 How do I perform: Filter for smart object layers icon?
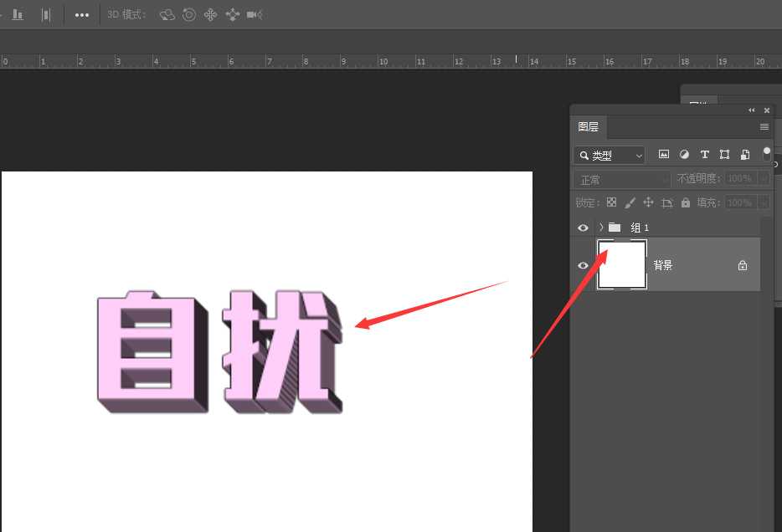point(744,154)
